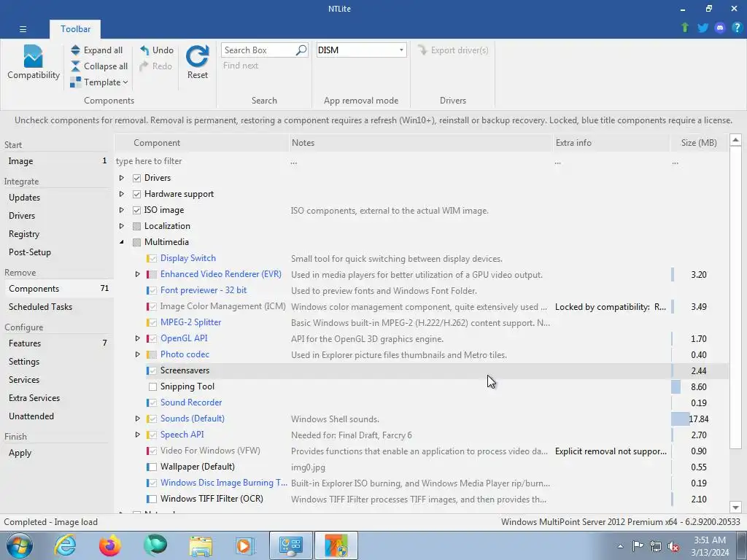Click the vertical scrollbar thumb

735,297
